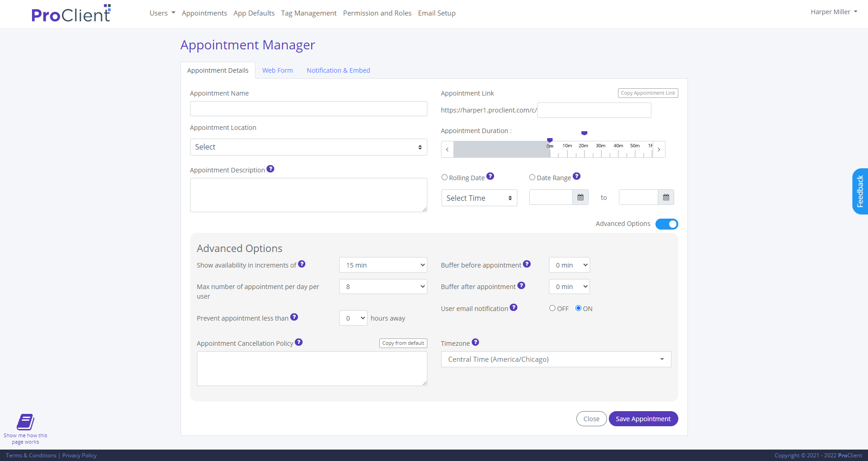Click the Cancellation Policy textarea
The image size is (868, 461).
tap(312, 369)
